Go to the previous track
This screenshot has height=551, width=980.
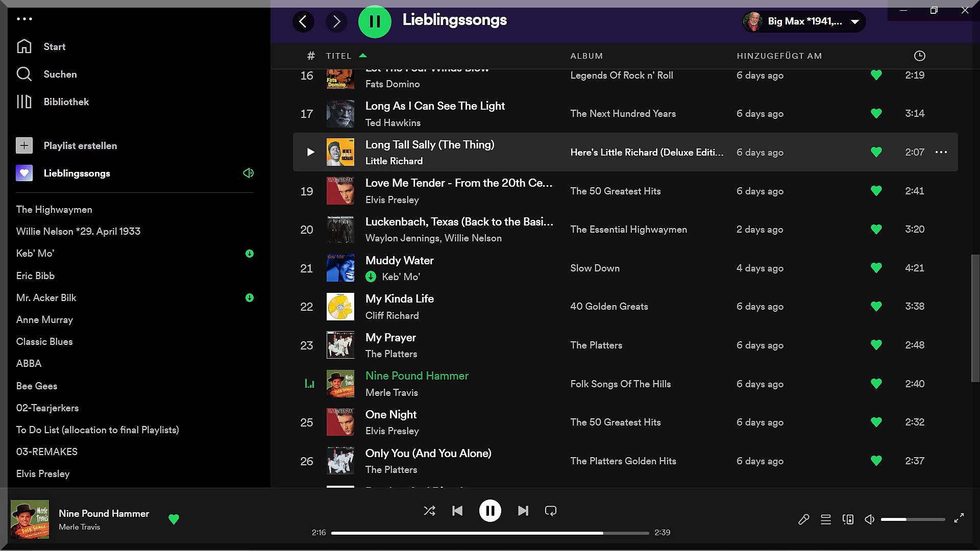click(457, 511)
